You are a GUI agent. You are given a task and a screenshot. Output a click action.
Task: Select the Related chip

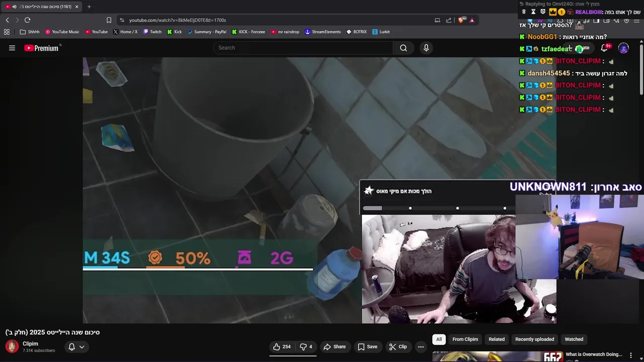pos(497,339)
